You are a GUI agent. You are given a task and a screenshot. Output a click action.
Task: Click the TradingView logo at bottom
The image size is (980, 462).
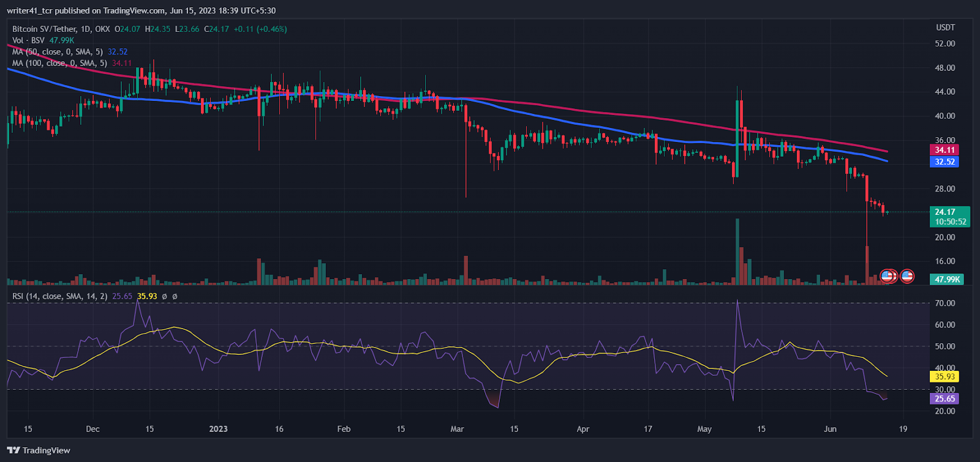[39, 450]
